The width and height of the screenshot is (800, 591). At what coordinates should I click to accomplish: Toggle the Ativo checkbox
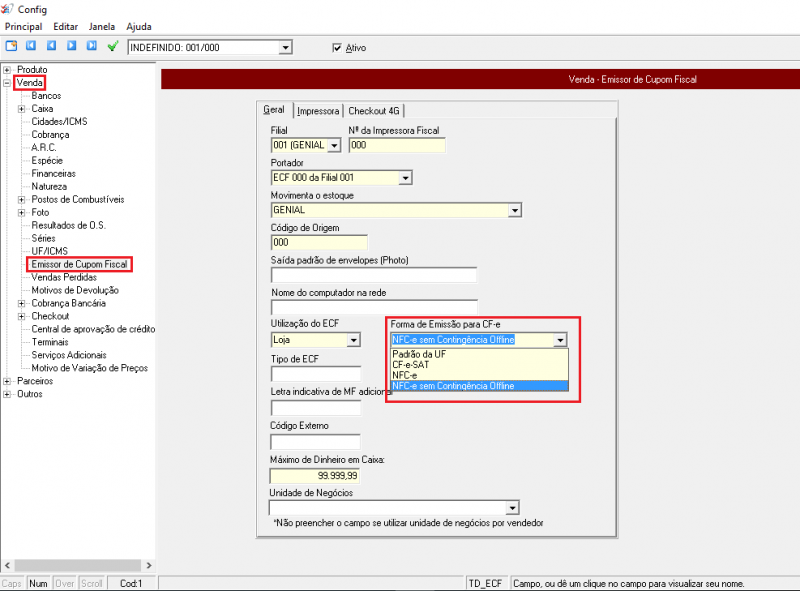tap(337, 47)
